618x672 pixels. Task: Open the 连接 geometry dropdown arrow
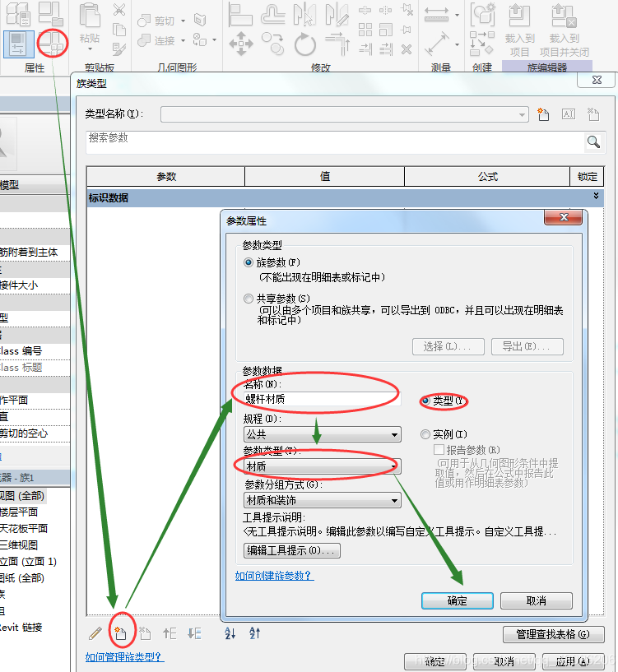184,40
